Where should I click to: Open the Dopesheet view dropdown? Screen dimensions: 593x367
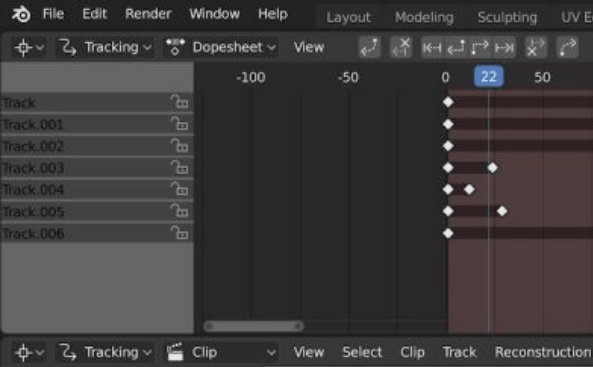[x=221, y=48]
